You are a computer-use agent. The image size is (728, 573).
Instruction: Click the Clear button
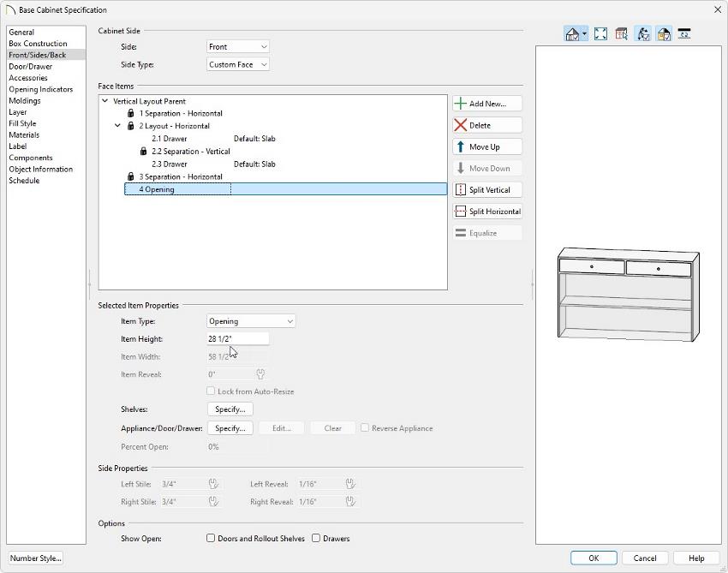tap(333, 428)
